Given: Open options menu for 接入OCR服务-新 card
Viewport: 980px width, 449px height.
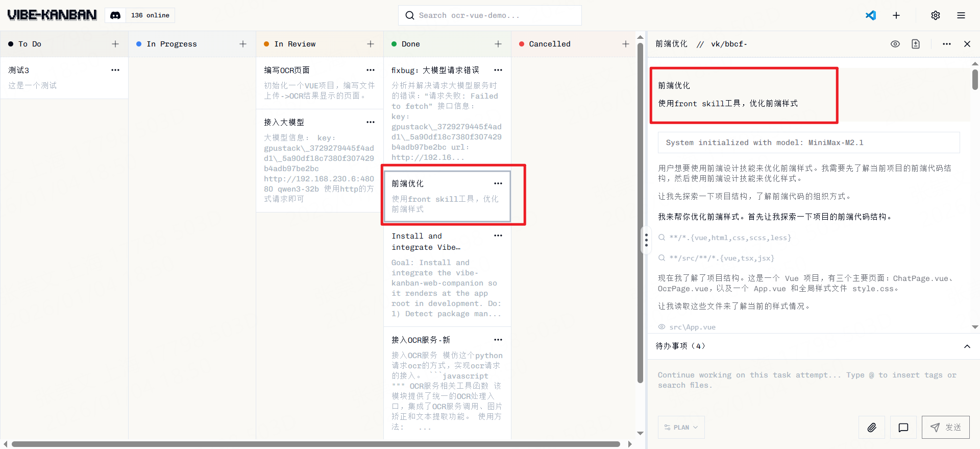Looking at the screenshot, I should [x=498, y=340].
